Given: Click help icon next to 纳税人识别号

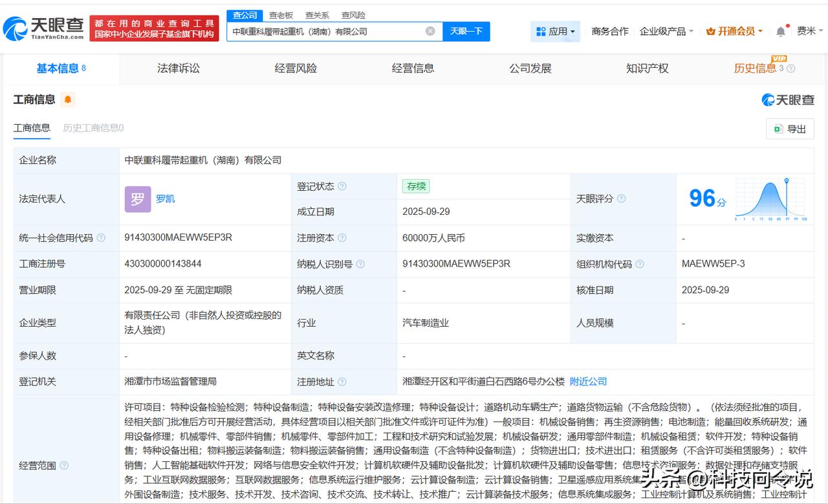Looking at the screenshot, I should pos(360,264).
